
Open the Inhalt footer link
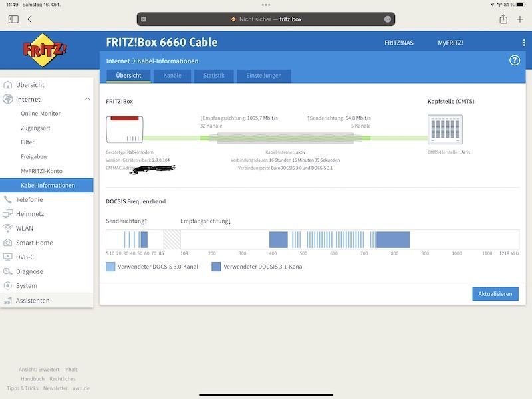70,370
